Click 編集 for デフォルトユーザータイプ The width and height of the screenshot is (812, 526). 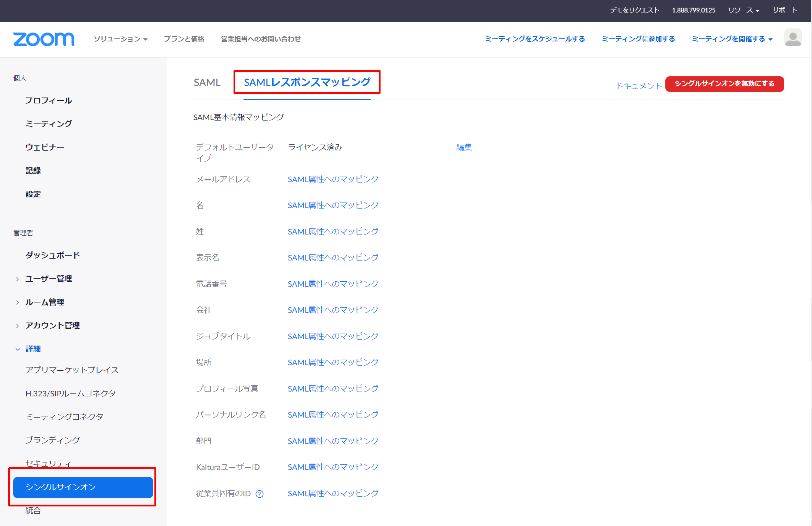[x=464, y=147]
